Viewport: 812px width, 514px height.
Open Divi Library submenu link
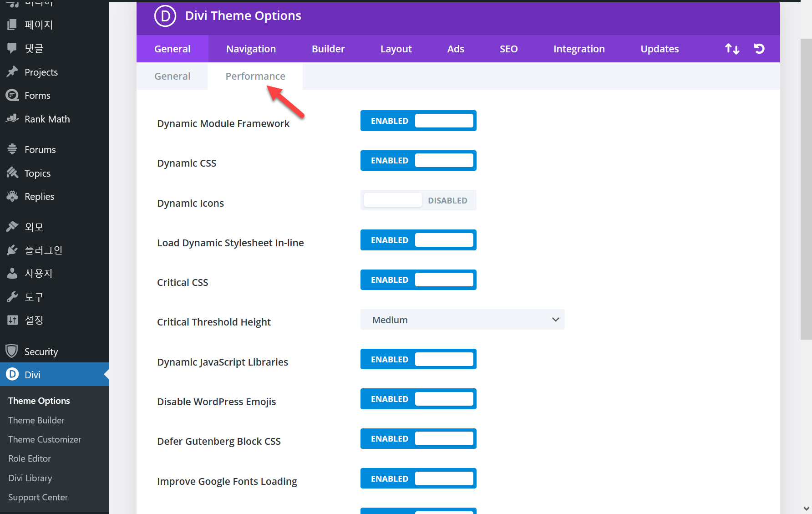[x=30, y=478]
